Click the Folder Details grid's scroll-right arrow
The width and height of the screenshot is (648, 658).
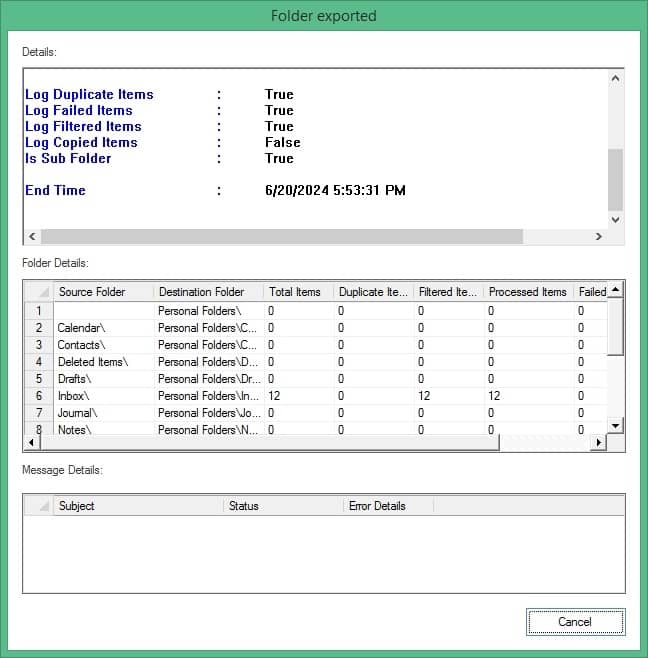(x=599, y=442)
